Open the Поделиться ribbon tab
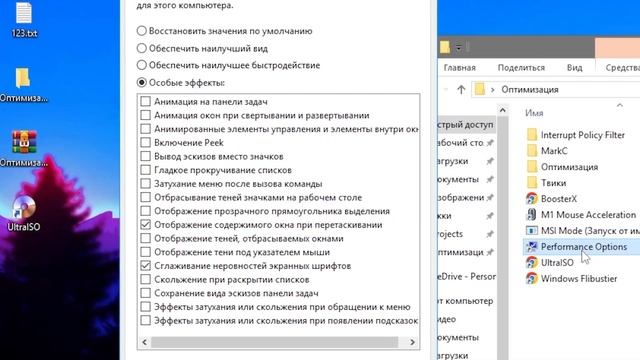 tap(521, 68)
